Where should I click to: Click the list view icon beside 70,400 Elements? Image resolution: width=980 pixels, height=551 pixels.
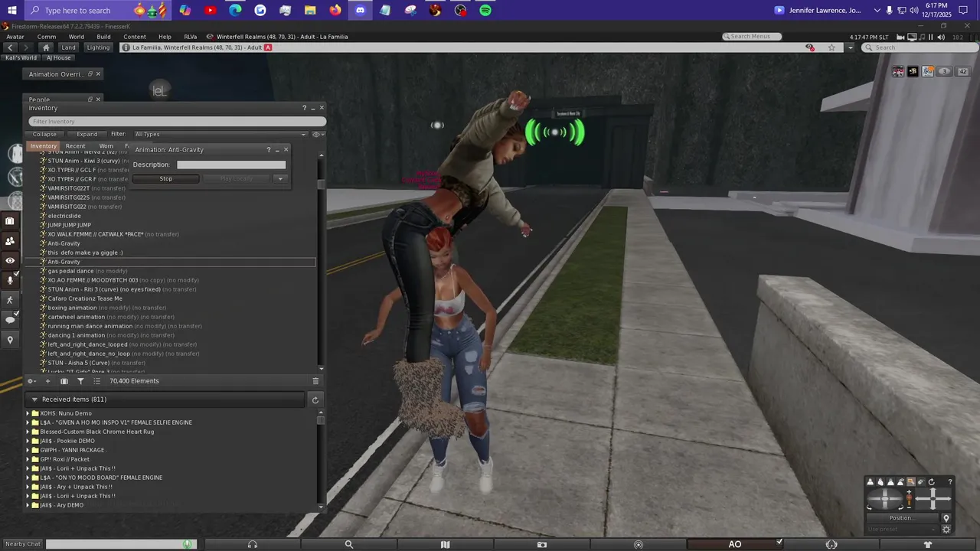[96, 381]
